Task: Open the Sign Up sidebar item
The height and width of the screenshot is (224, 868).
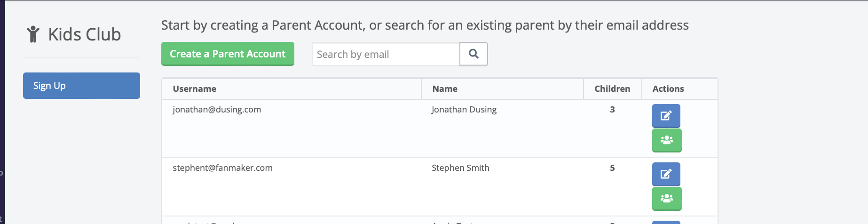Action: click(x=81, y=86)
